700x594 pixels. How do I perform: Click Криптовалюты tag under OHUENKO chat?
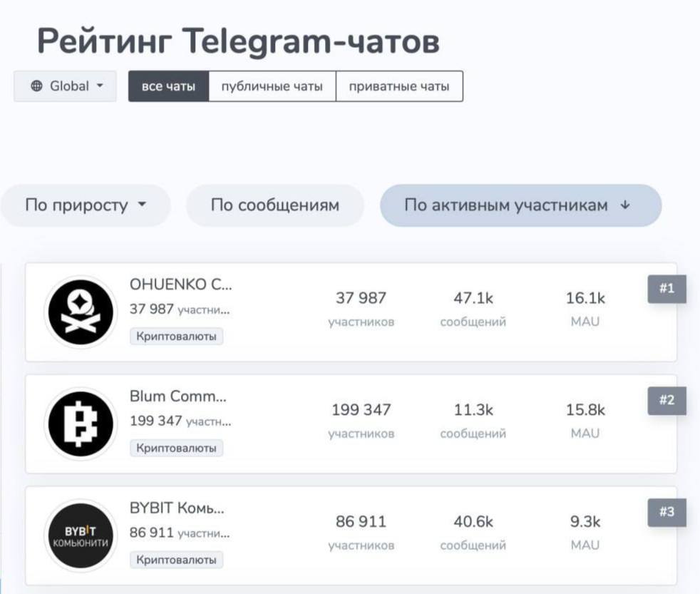176,336
